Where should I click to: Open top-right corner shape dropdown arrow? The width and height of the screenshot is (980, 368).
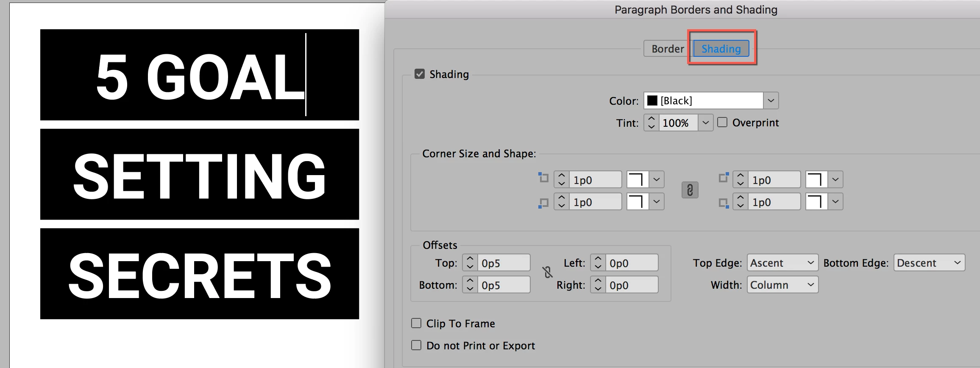(835, 179)
